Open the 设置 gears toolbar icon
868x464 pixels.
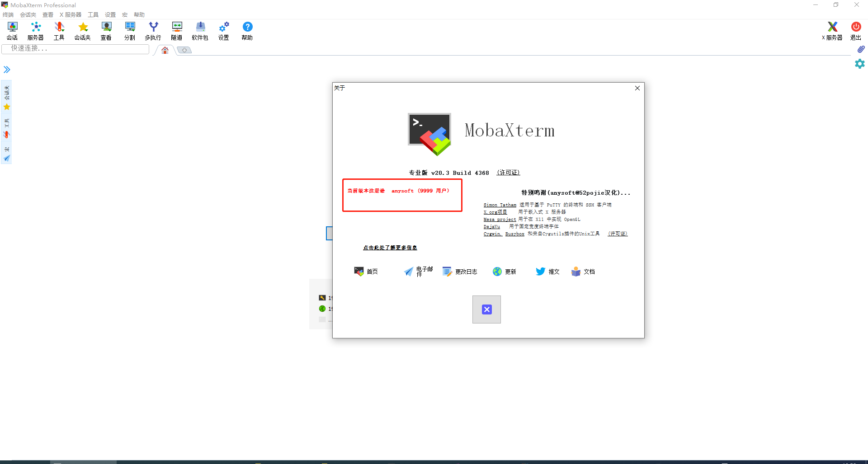point(224,31)
